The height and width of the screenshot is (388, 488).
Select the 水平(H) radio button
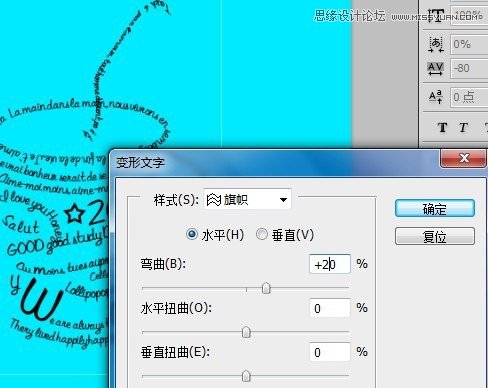coord(192,234)
